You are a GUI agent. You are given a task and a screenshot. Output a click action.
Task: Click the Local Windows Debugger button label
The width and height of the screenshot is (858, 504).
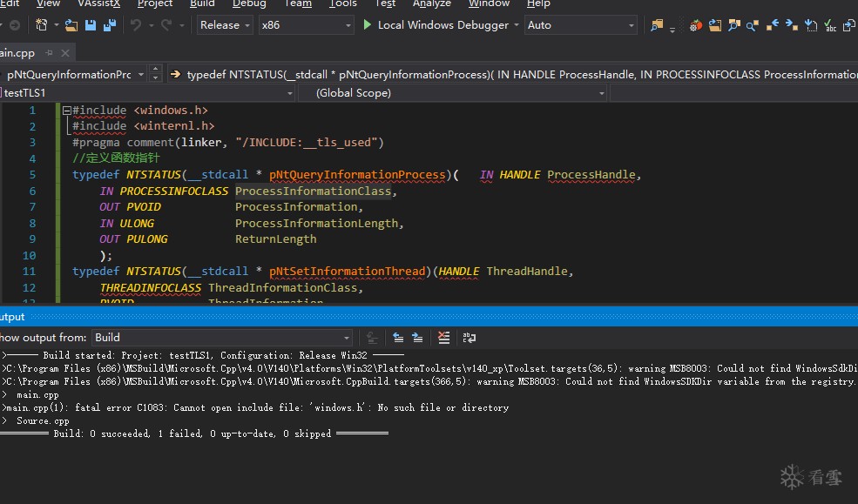[443, 25]
